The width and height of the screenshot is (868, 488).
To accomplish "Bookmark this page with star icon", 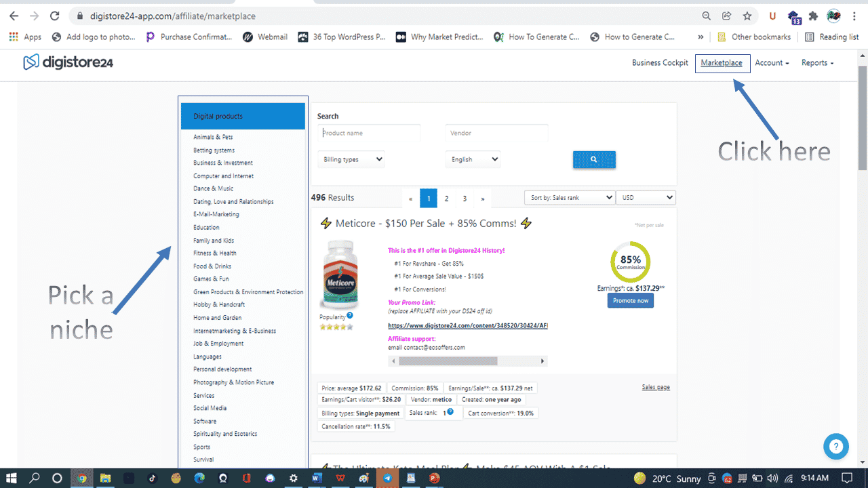I will [x=747, y=16].
